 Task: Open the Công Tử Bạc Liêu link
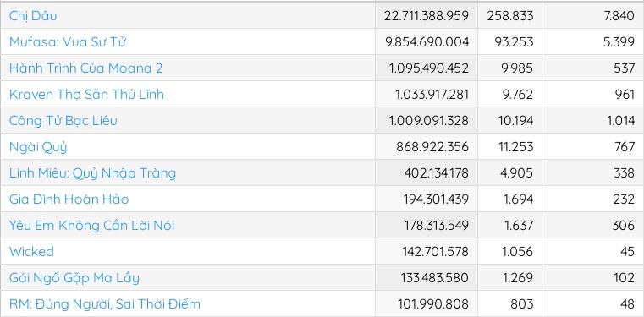(63, 121)
